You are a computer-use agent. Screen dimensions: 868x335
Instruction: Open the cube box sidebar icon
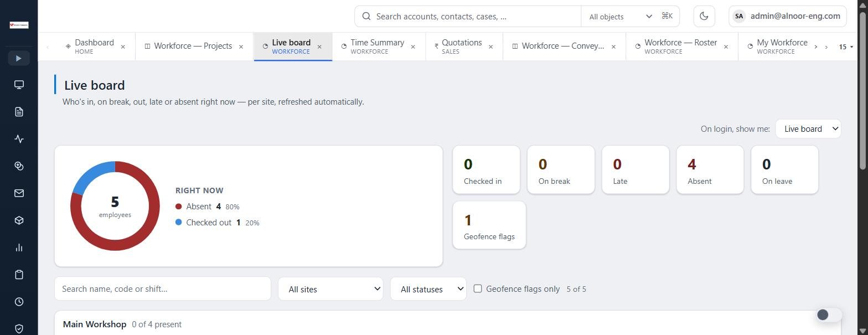click(19, 220)
